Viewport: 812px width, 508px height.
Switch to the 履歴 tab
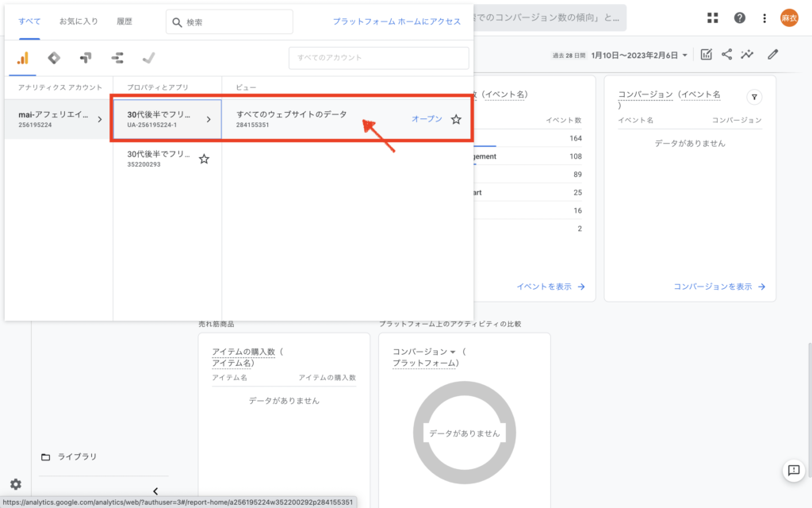click(124, 21)
